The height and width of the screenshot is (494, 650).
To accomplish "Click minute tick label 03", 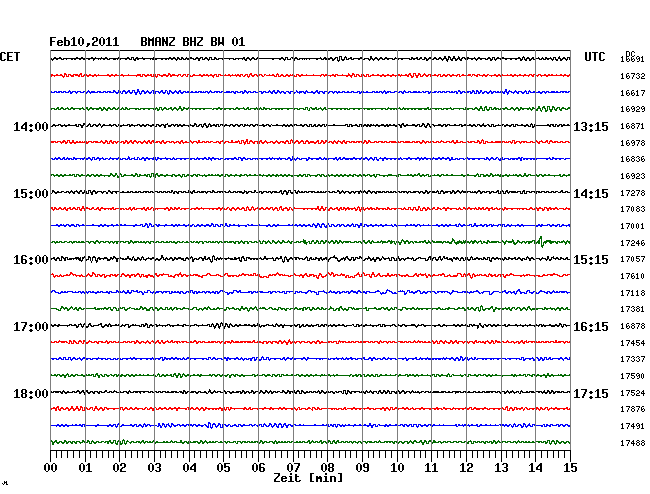I will [154, 468].
